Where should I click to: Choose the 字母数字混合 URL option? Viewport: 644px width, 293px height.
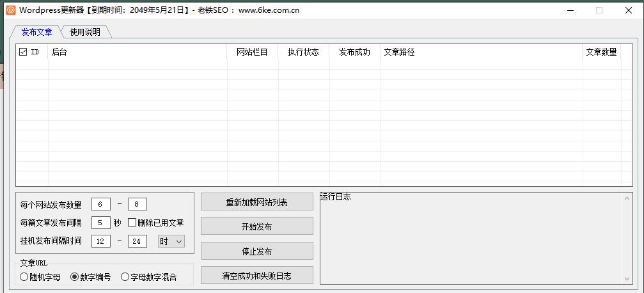pos(125,277)
